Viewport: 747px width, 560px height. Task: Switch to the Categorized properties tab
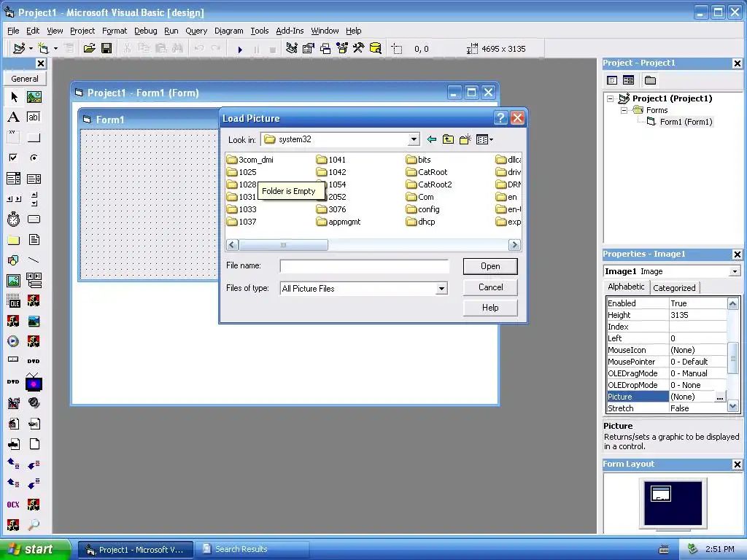[x=673, y=287]
